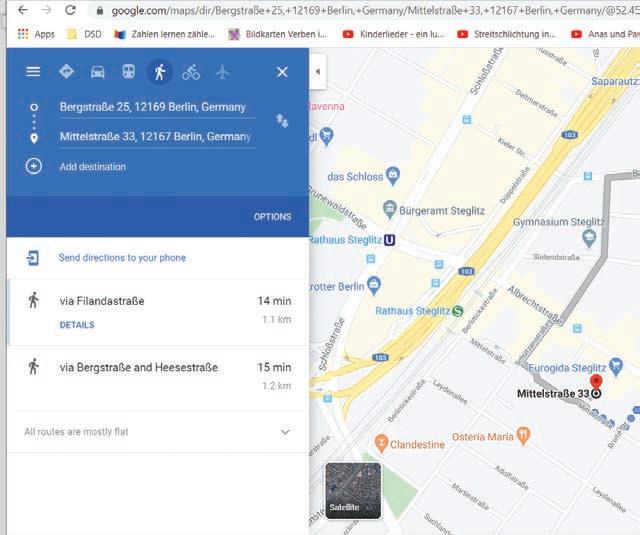Send directions to your phone

pyautogui.click(x=122, y=258)
